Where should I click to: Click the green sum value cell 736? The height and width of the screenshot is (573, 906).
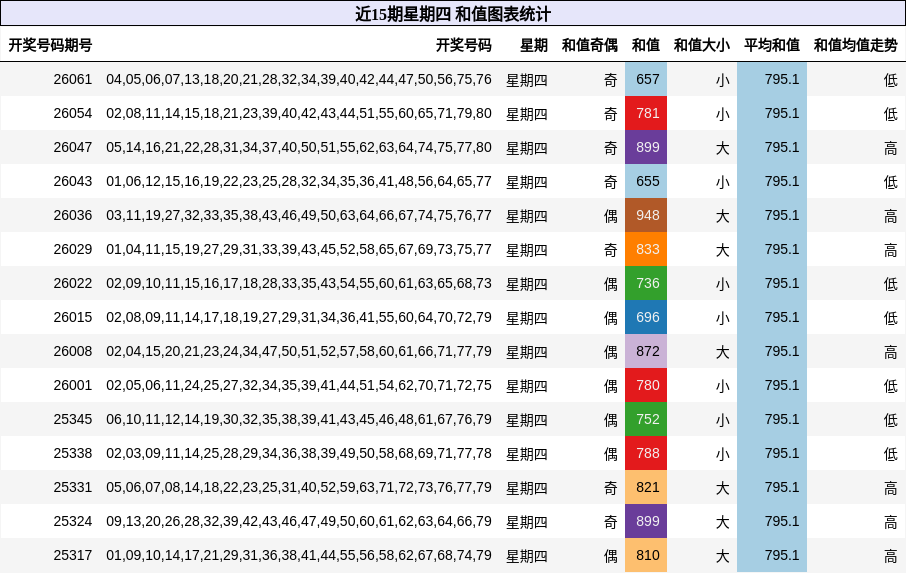pos(646,284)
